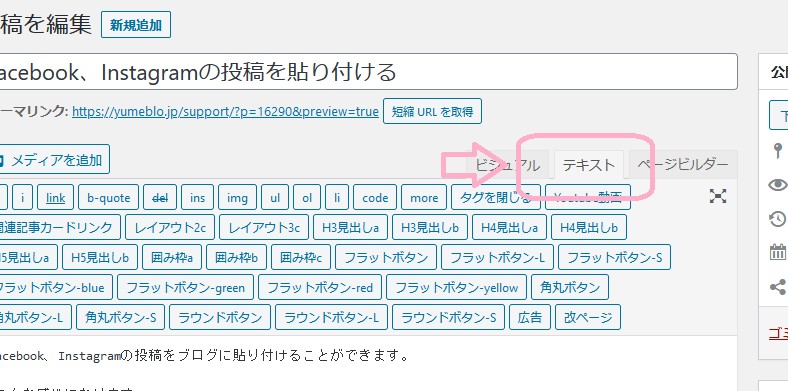The width and height of the screenshot is (788, 391).
Task: Insert link tag
Action: tap(55, 198)
